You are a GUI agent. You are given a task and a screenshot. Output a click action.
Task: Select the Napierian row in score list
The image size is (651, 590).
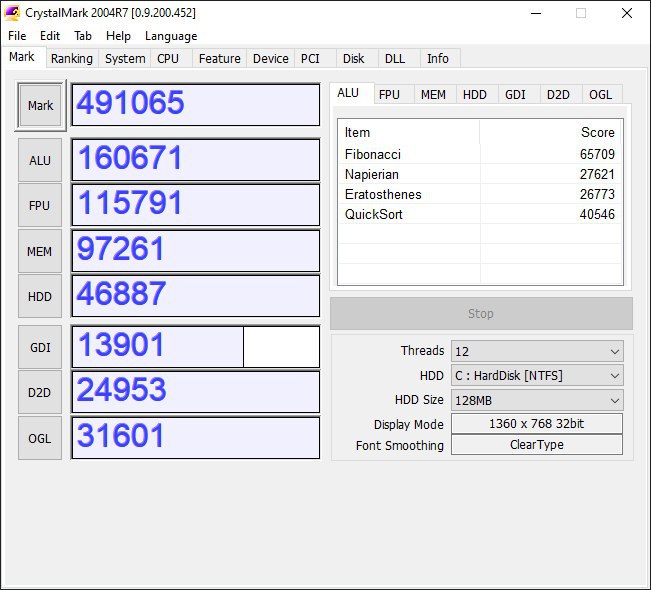[x=480, y=174]
